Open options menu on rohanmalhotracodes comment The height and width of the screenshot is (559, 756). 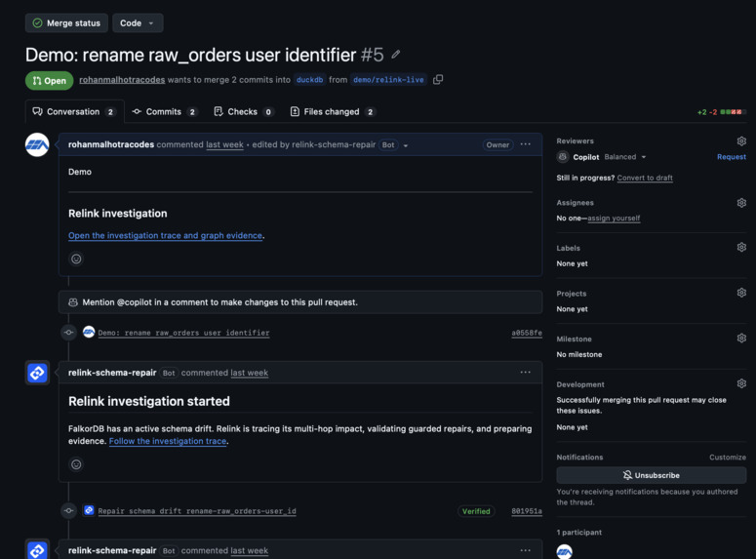tap(526, 144)
